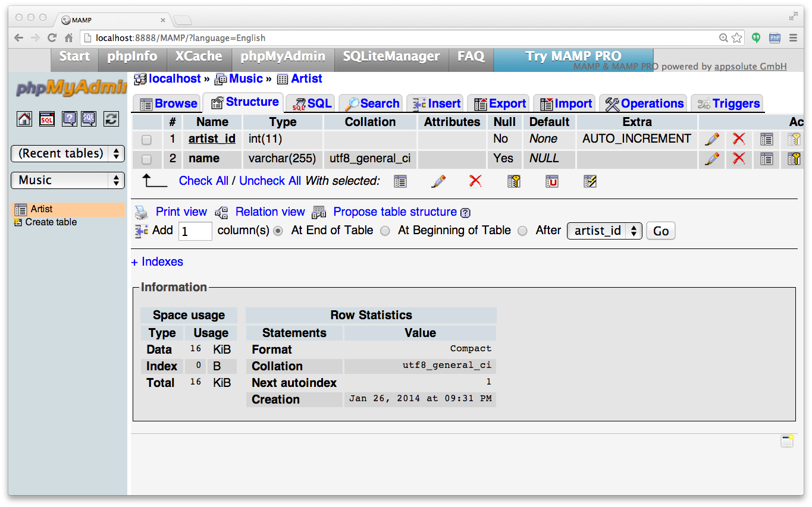Screen dimensions: 812x507
Task: Click the phpMyAdmin home icon in sidebar
Action: (24, 119)
